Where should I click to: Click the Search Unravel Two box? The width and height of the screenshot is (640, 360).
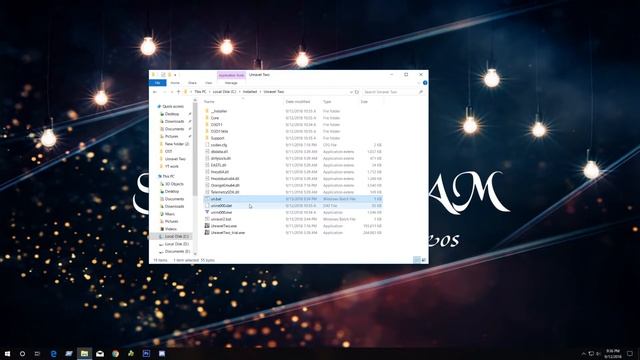pos(393,92)
